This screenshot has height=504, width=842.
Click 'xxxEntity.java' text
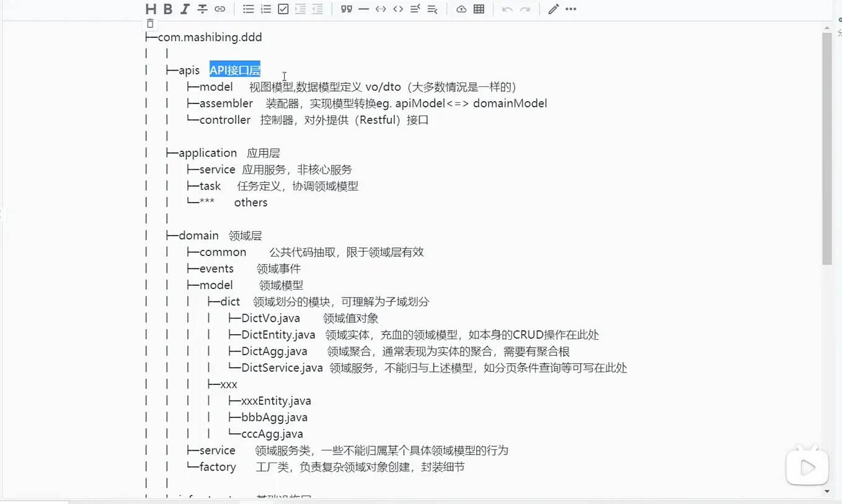pyautogui.click(x=276, y=400)
